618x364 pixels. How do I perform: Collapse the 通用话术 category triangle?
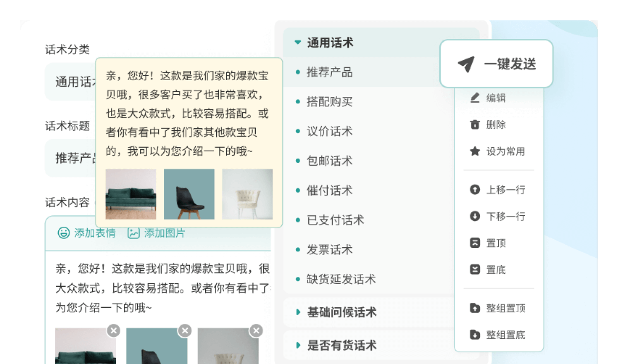297,42
